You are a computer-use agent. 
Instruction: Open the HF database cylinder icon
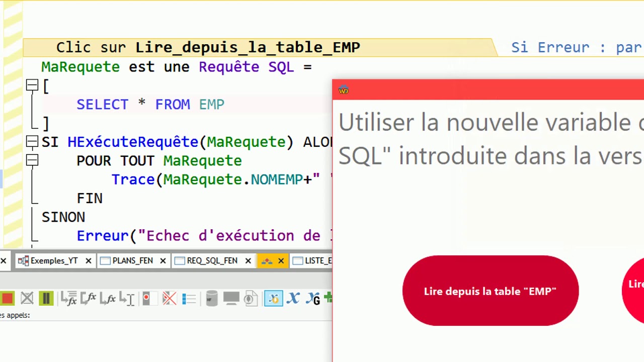(x=212, y=299)
